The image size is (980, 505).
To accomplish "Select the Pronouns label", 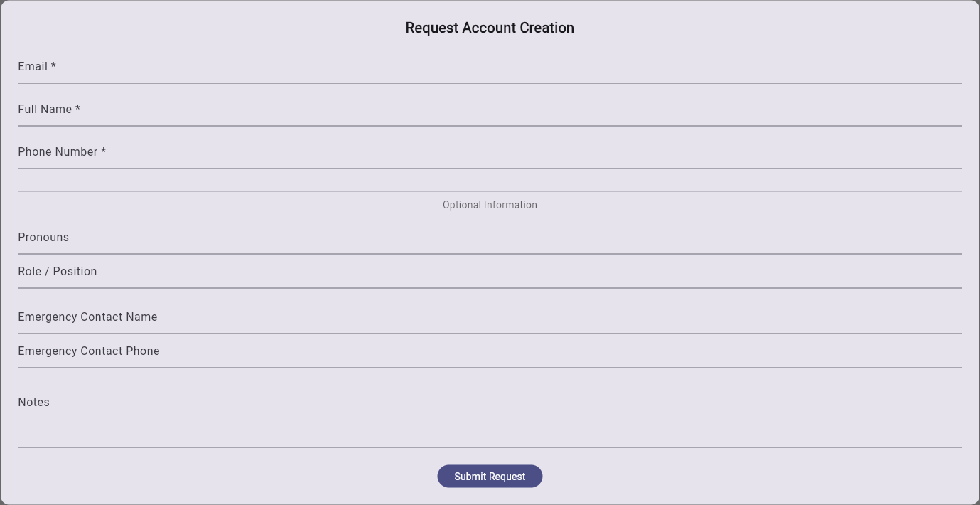I will (43, 237).
